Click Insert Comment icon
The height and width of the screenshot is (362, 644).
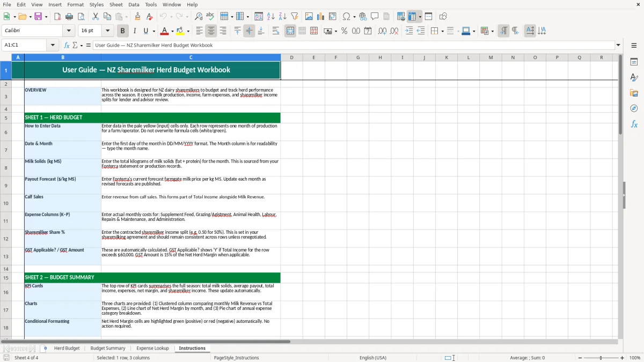[375, 17]
